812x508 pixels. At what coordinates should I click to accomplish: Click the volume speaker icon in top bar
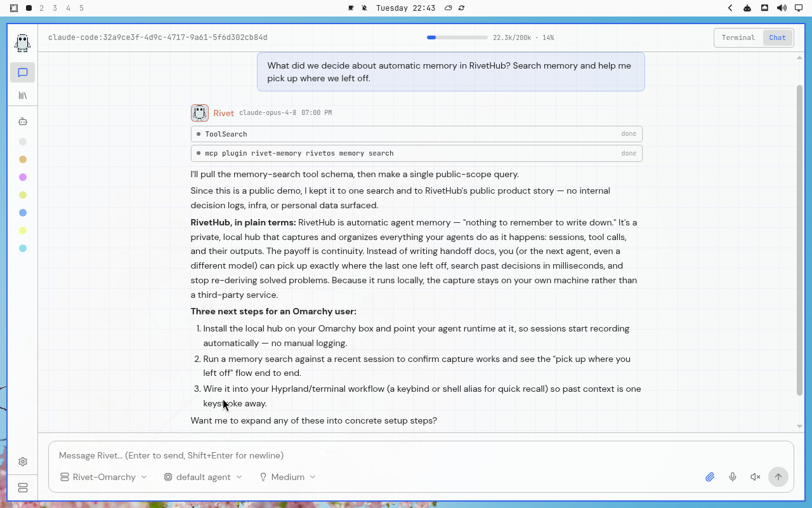(x=782, y=8)
